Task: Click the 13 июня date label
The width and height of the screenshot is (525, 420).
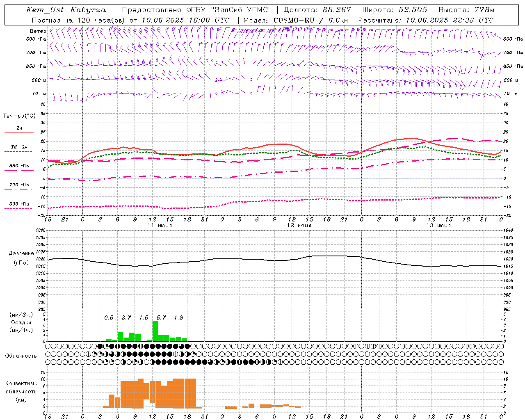Action: (x=438, y=226)
